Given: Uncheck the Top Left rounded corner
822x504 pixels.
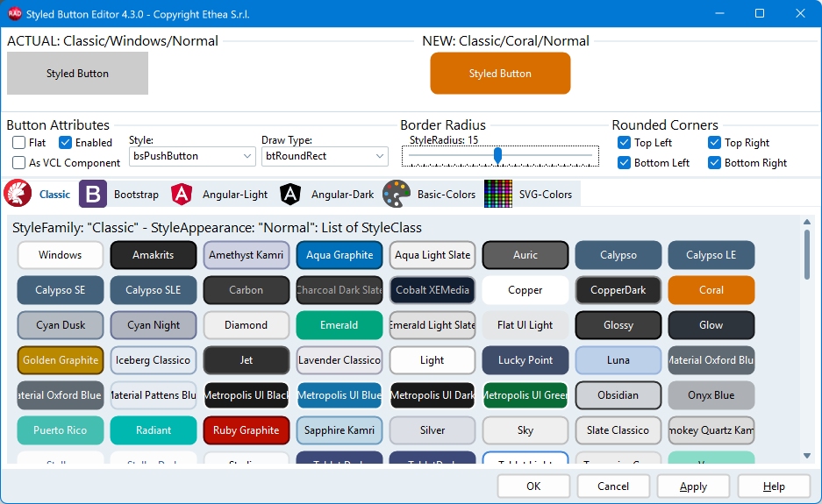Looking at the screenshot, I should tap(624, 143).
